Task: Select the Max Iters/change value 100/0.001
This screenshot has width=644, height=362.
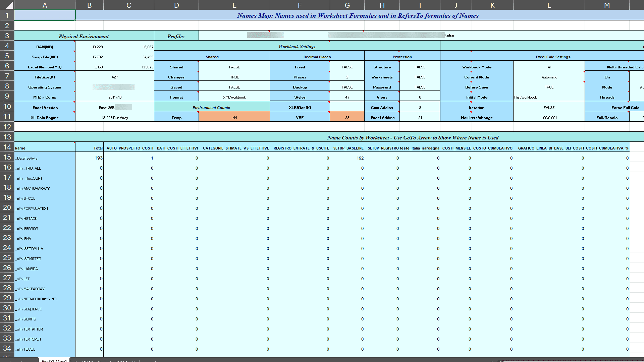Action: point(549,117)
